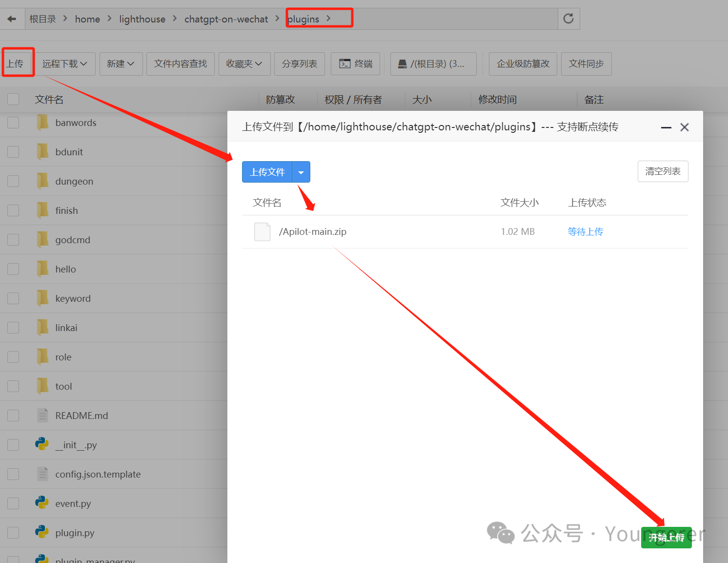Expand the upload file dropdown arrow
The height and width of the screenshot is (563, 728).
(301, 172)
